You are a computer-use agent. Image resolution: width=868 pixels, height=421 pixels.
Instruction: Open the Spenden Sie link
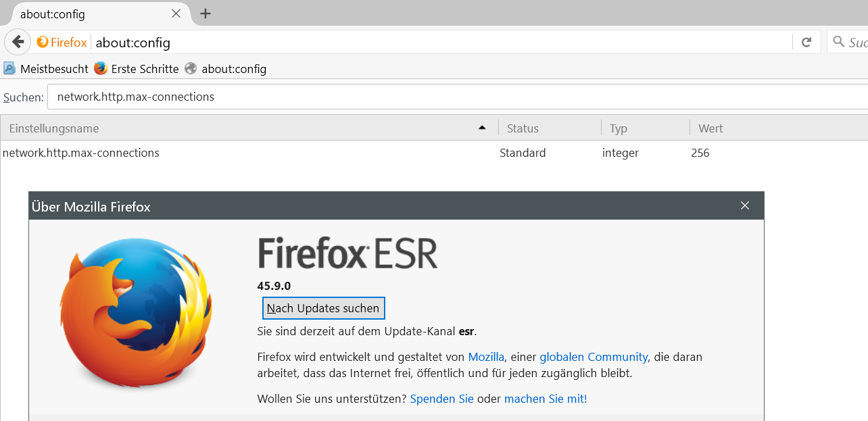(x=442, y=399)
